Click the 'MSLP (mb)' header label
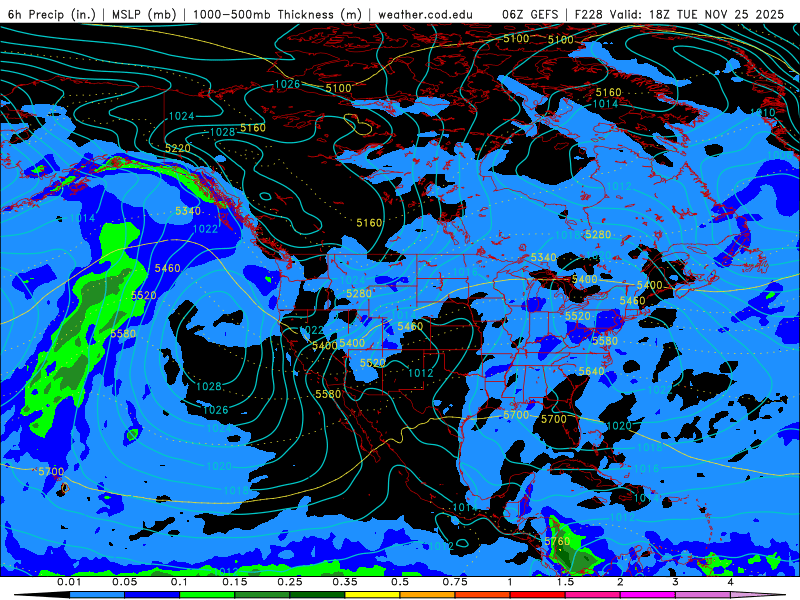This screenshot has height=600, width=800. [144, 14]
